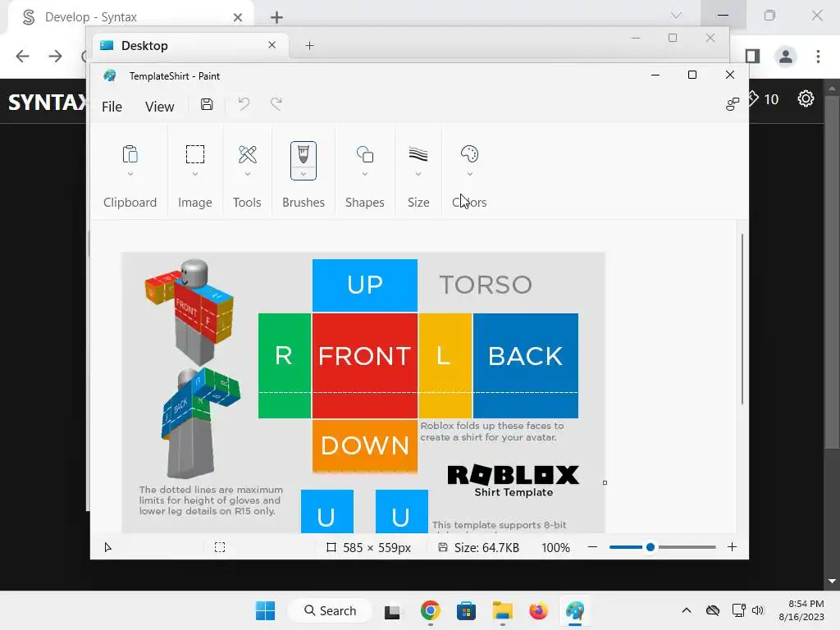Undo the last action in Paint

[244, 104]
